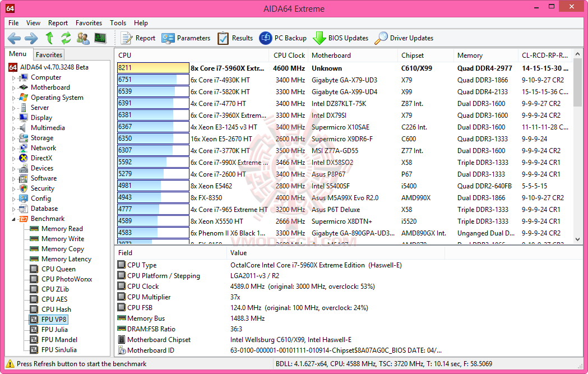
Task: Switch to the Favorites tab
Action: pos(49,55)
